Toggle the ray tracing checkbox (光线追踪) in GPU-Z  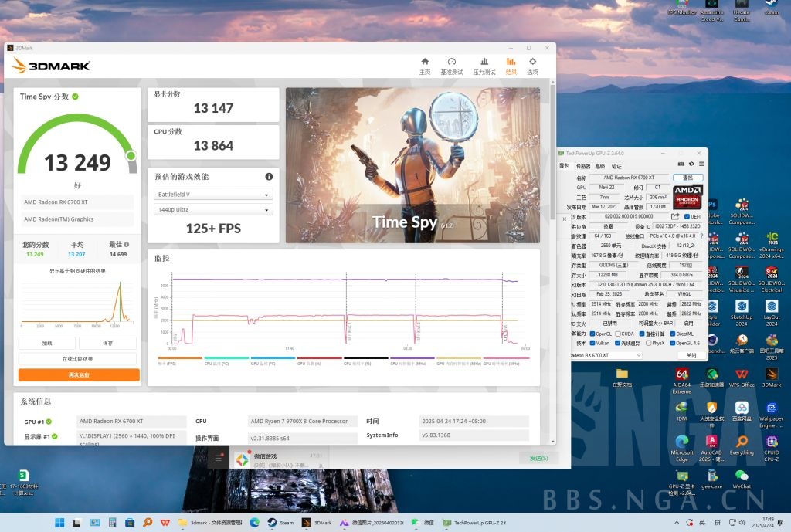[x=617, y=343]
